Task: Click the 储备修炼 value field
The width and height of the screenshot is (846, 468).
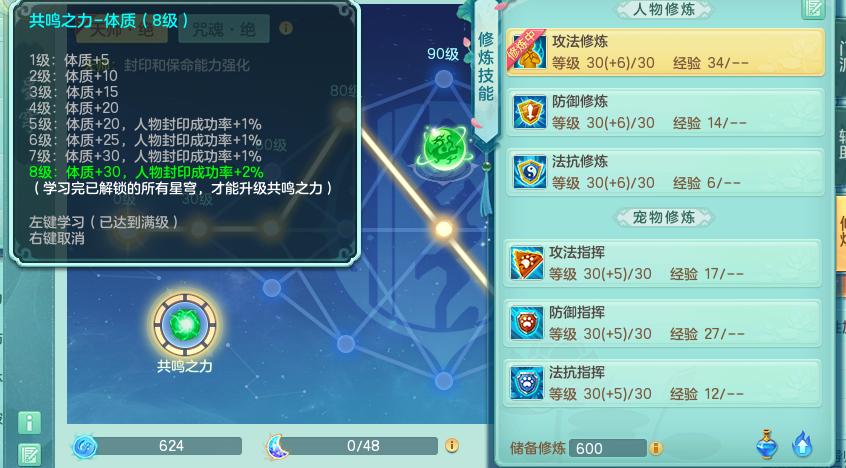Action: [x=608, y=448]
